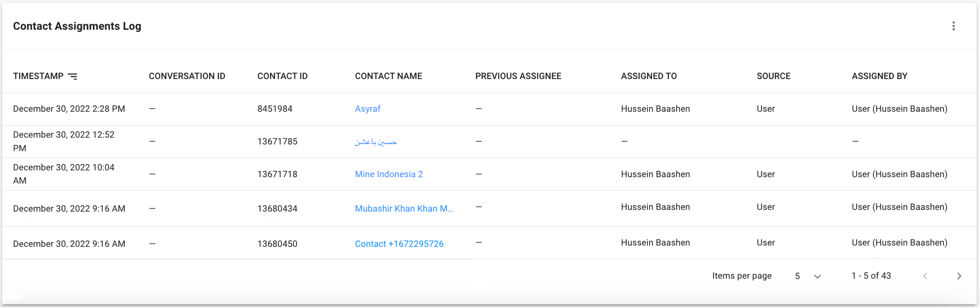Go to the previous page of results
Screen dimensions: 980x308
pos(926,276)
